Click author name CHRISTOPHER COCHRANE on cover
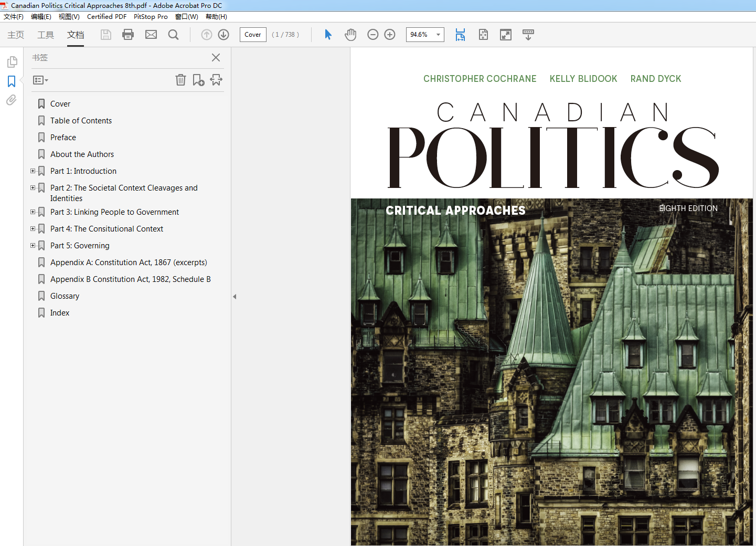 point(480,79)
